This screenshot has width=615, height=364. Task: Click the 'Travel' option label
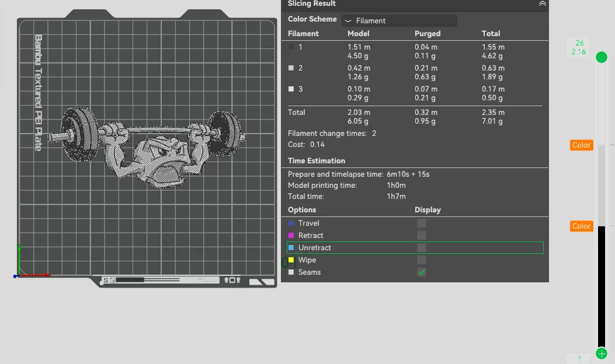pyautogui.click(x=309, y=223)
